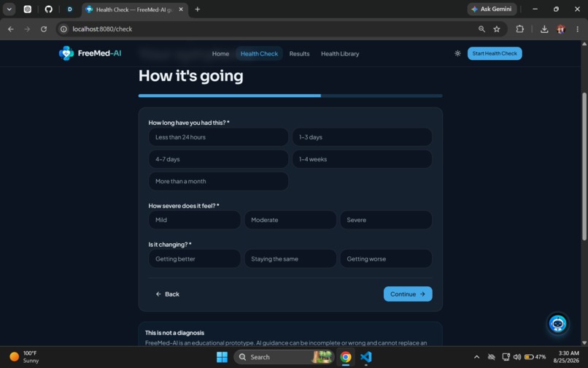Viewport: 588px width, 368px height.
Task: Click the browser forward arrow
Action: click(x=27, y=29)
